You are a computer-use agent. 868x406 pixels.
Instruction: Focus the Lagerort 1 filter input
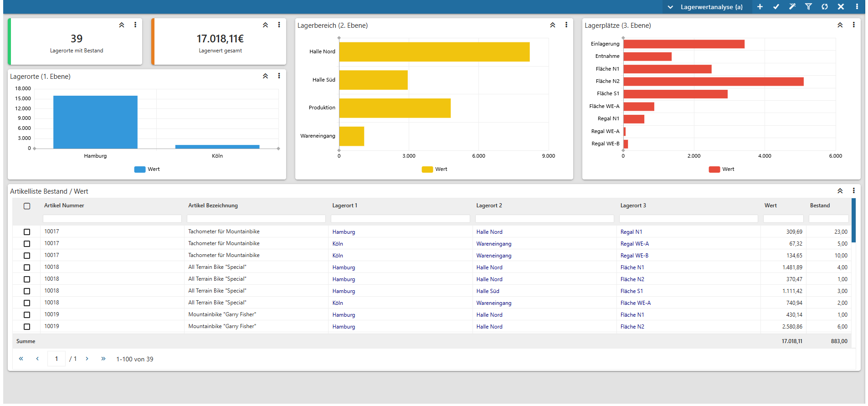[400, 219]
